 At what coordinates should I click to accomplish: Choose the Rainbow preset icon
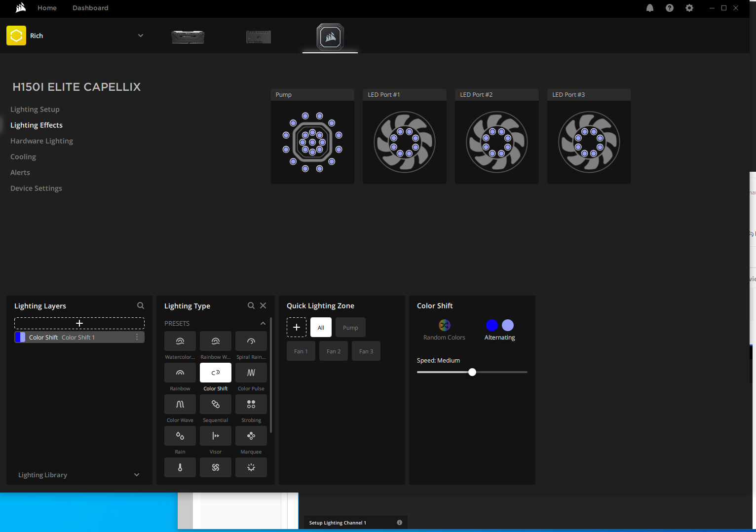coord(180,373)
